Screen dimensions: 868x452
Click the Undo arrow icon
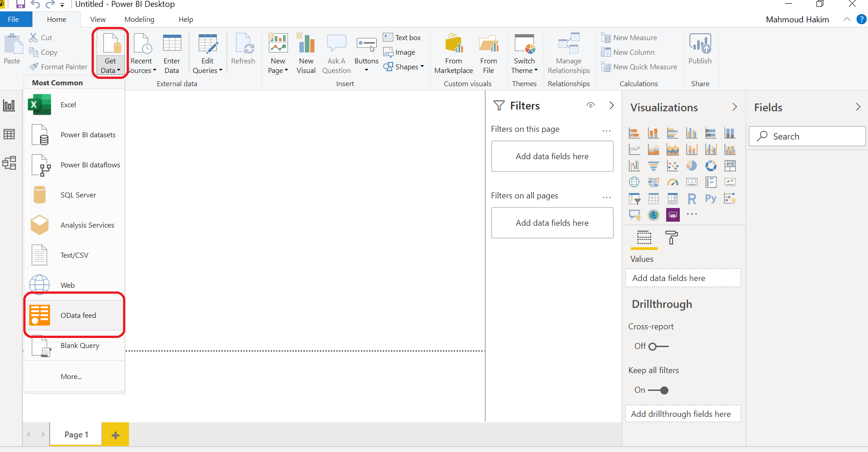click(x=36, y=5)
